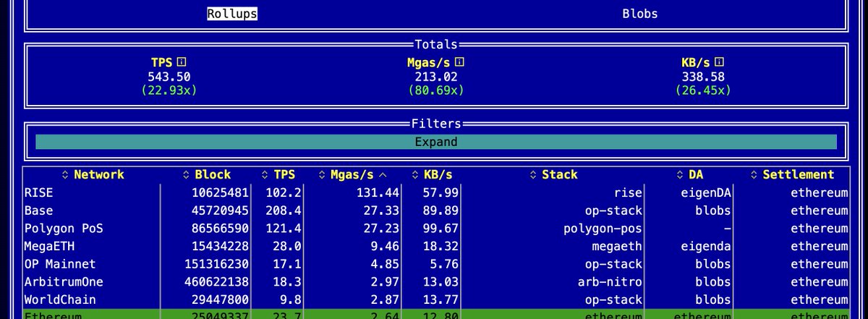The width and height of the screenshot is (868, 319).
Task: Click ArbitrumOne KB/s value 13.03
Action: 439,281
